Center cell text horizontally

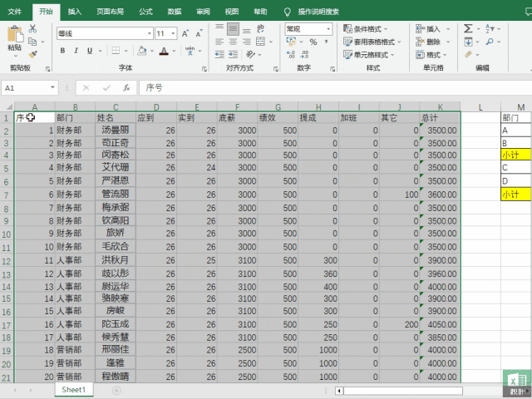pyautogui.click(x=233, y=42)
